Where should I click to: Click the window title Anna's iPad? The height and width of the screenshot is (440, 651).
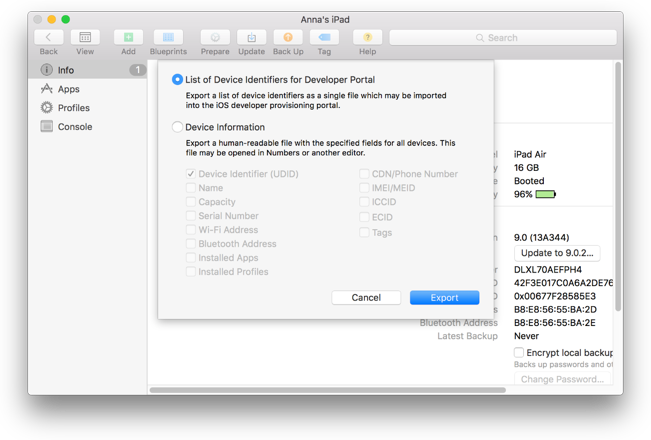(325, 20)
